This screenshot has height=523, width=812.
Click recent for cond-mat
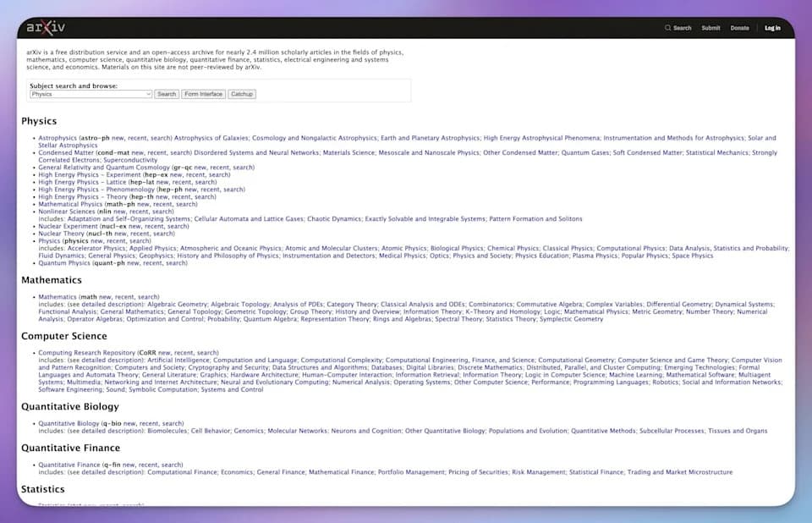(157, 152)
